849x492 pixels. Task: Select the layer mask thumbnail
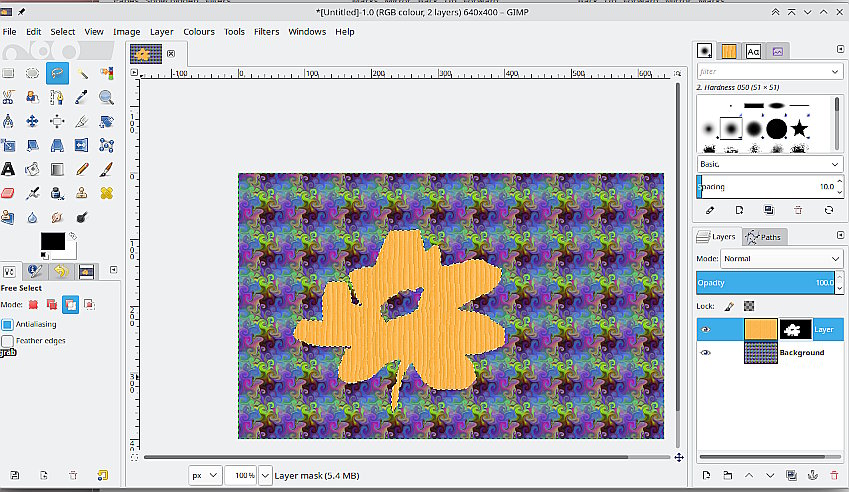(x=795, y=329)
